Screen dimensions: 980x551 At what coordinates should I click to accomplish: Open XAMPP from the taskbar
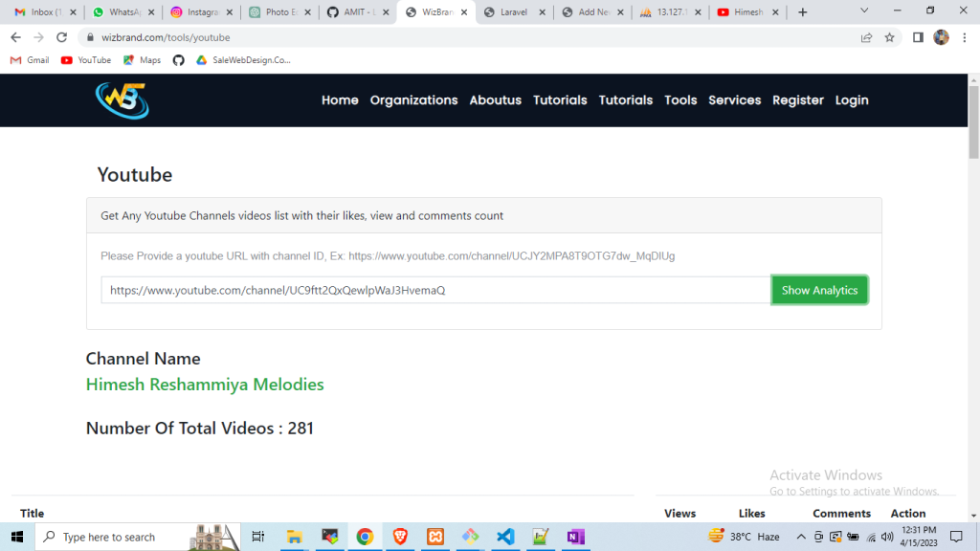(435, 537)
